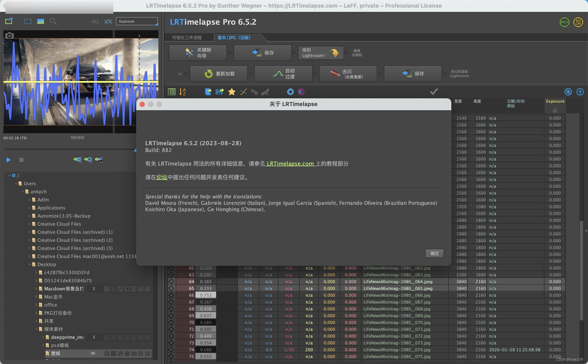Click the import with blue circle icon
This screenshot has height=364, width=588.
88,159
